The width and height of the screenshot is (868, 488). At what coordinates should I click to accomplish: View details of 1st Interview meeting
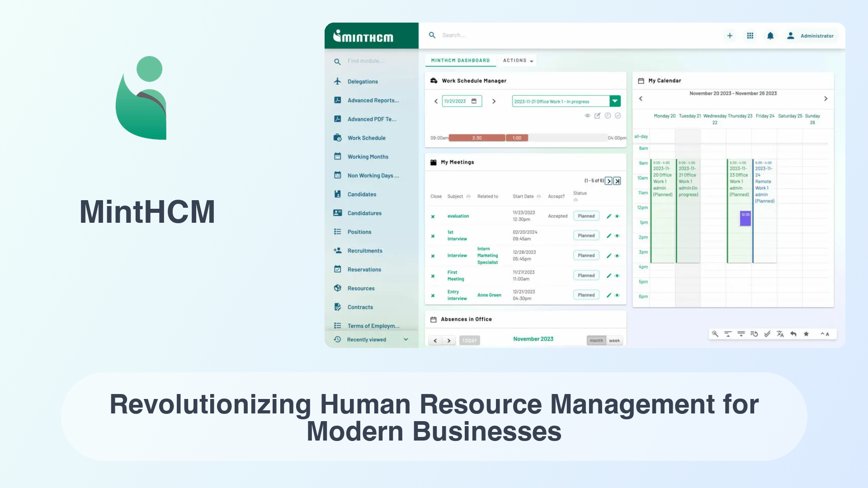pos(617,236)
